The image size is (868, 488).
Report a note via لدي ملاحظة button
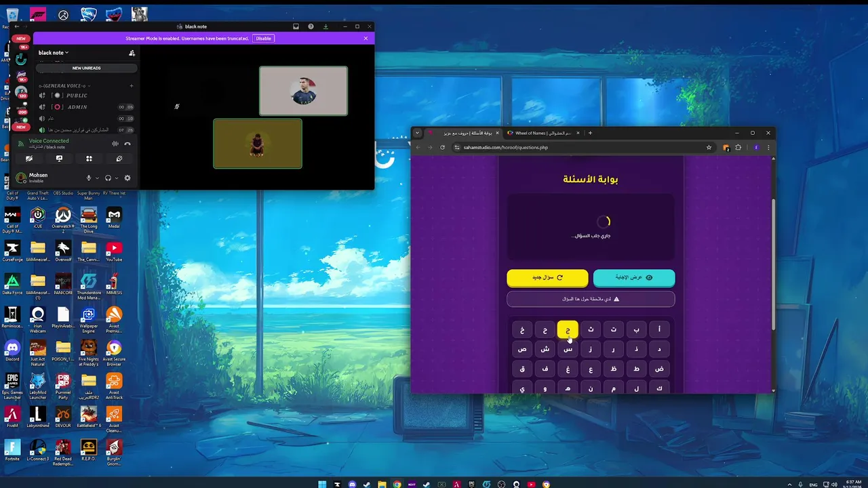point(591,299)
